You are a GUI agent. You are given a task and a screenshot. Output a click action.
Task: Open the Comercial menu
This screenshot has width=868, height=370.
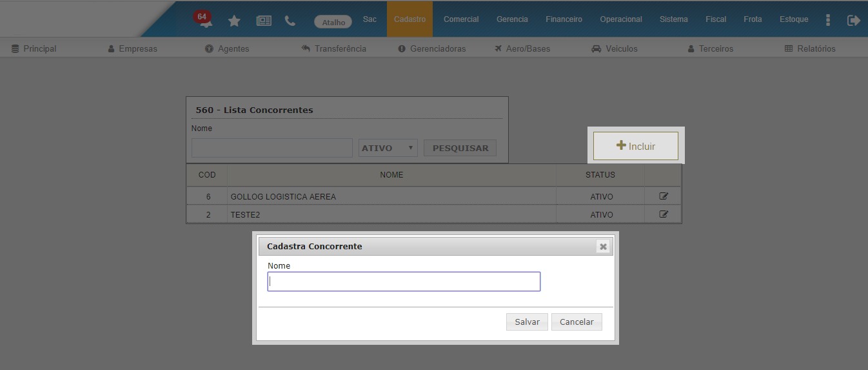coord(461,19)
